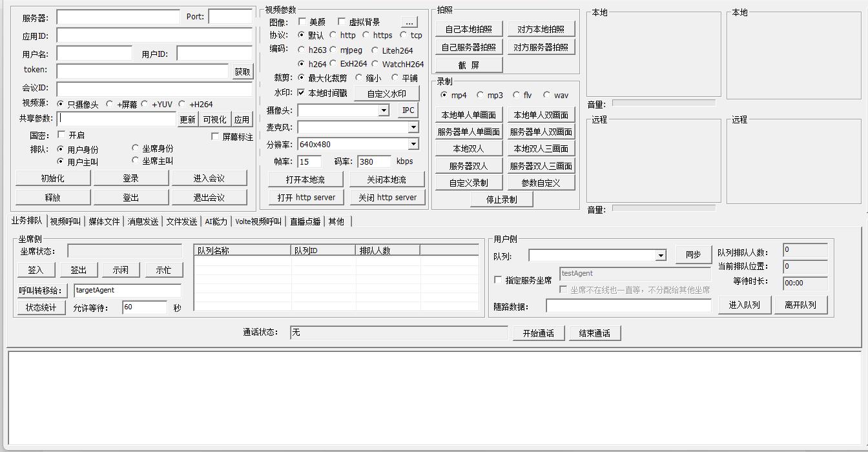Open the image settings ... button
The width and height of the screenshot is (868, 452).
(x=409, y=22)
